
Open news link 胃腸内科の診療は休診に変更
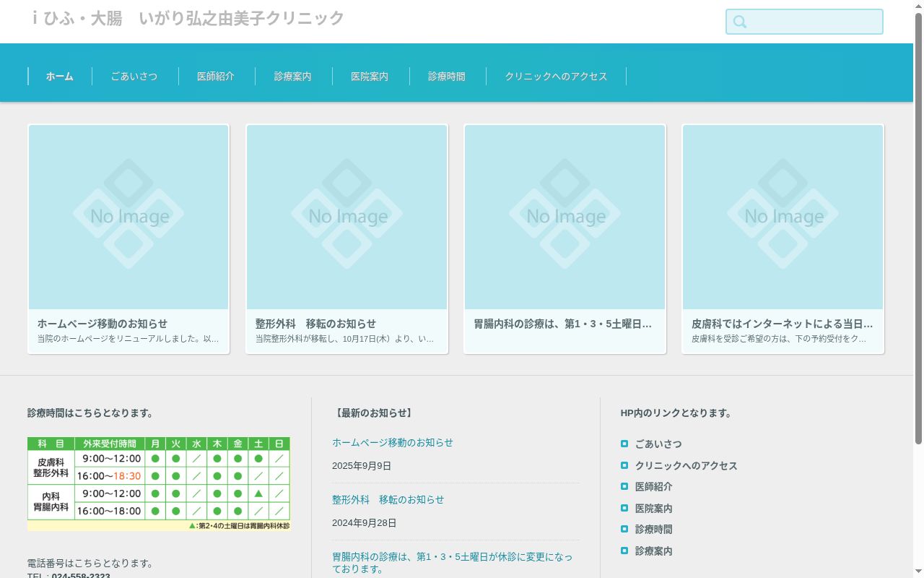(453, 563)
